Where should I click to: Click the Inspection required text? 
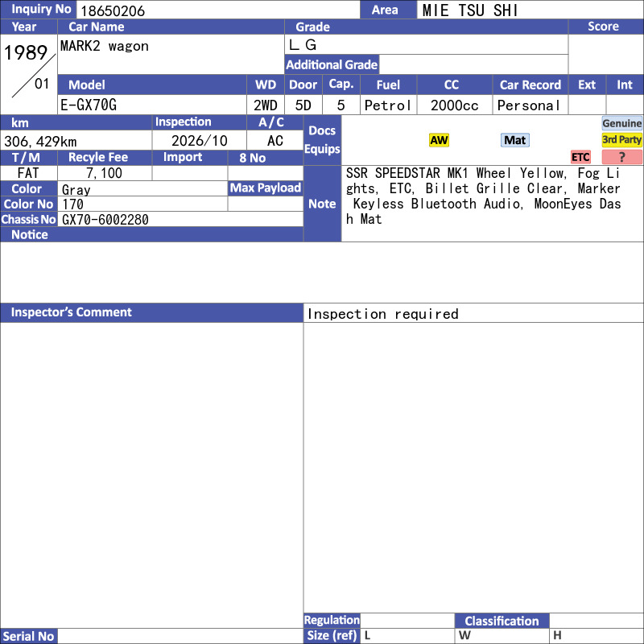pos(383,314)
